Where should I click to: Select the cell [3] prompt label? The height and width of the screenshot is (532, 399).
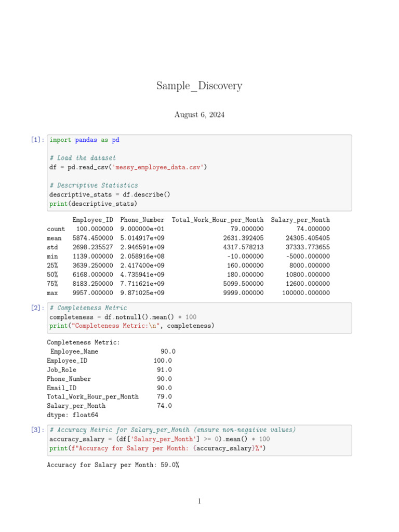coord(37,430)
